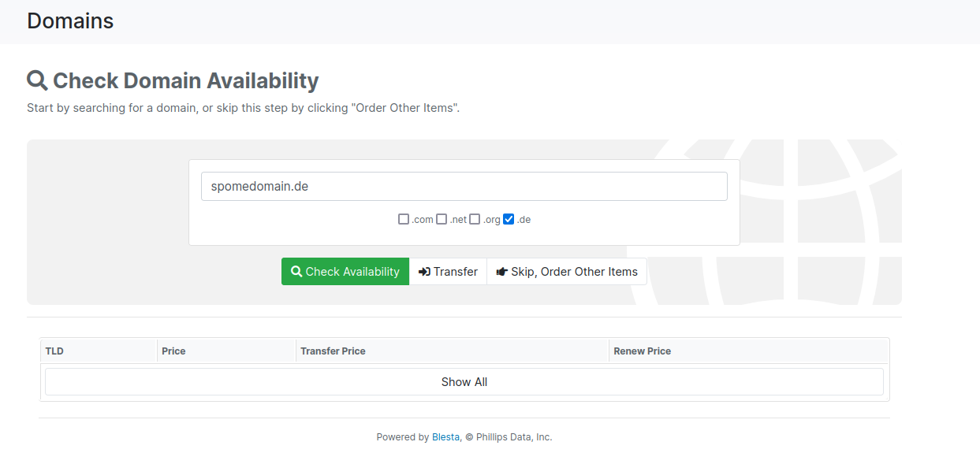Click the Check Availability button text

pyautogui.click(x=352, y=272)
